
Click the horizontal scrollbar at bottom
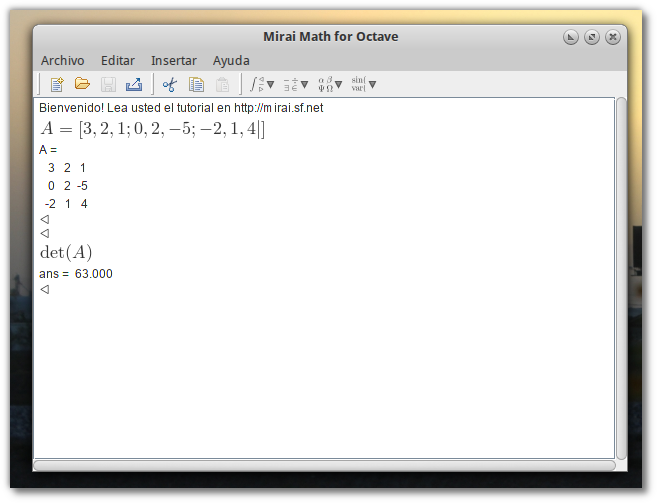[324, 465]
